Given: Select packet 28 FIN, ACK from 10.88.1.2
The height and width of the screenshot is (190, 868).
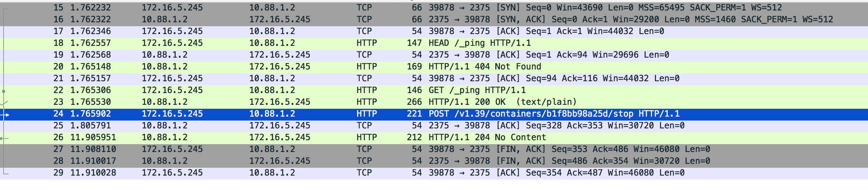Looking at the screenshot, I should tap(434, 161).
